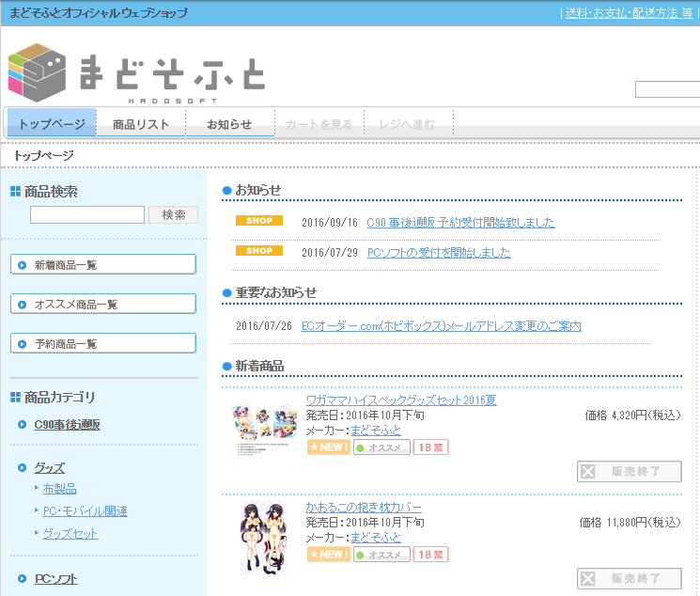
Task: Open ECオーダー.com メールアドレス変更 notice
Action: (x=441, y=326)
